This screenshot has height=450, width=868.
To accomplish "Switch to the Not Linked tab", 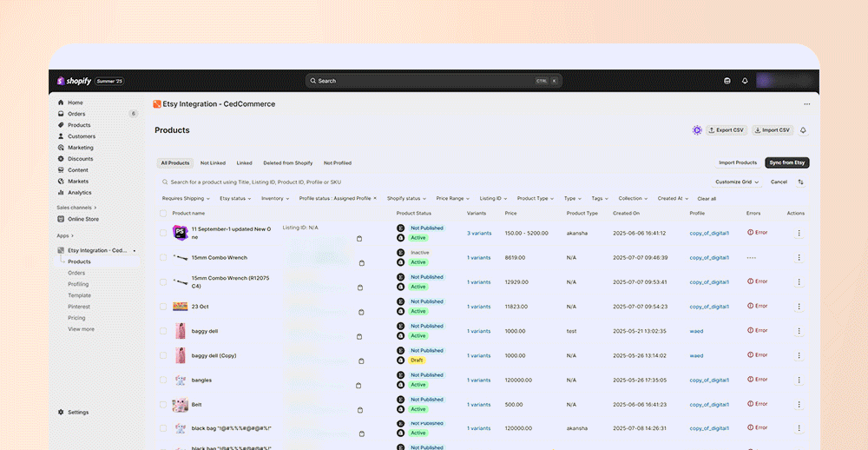I will click(x=214, y=163).
